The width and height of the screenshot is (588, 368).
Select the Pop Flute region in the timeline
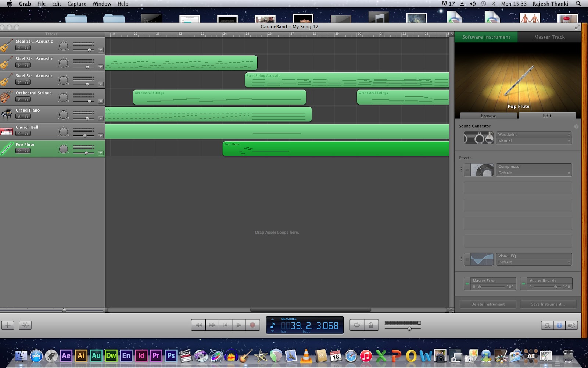point(336,149)
